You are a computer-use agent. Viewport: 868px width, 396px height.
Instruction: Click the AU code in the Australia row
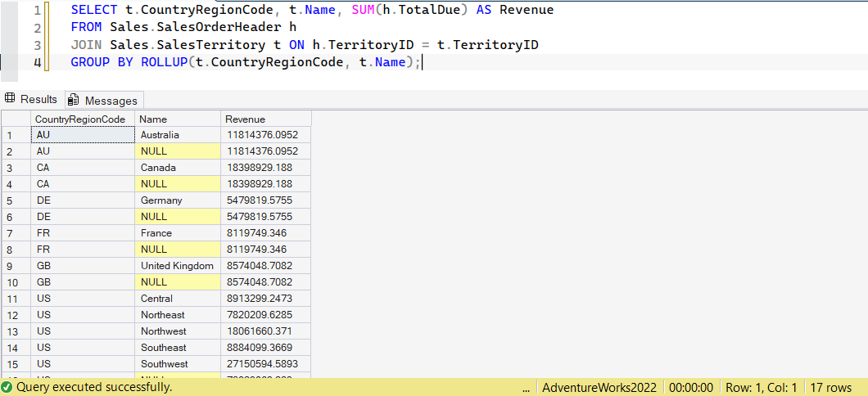pyautogui.click(x=83, y=135)
